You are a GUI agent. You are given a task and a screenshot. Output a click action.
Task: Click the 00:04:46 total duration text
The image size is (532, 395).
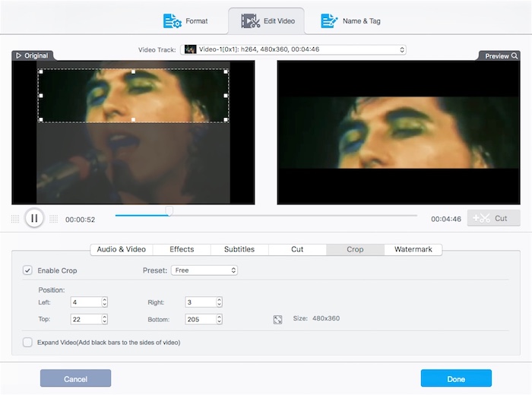[446, 219]
